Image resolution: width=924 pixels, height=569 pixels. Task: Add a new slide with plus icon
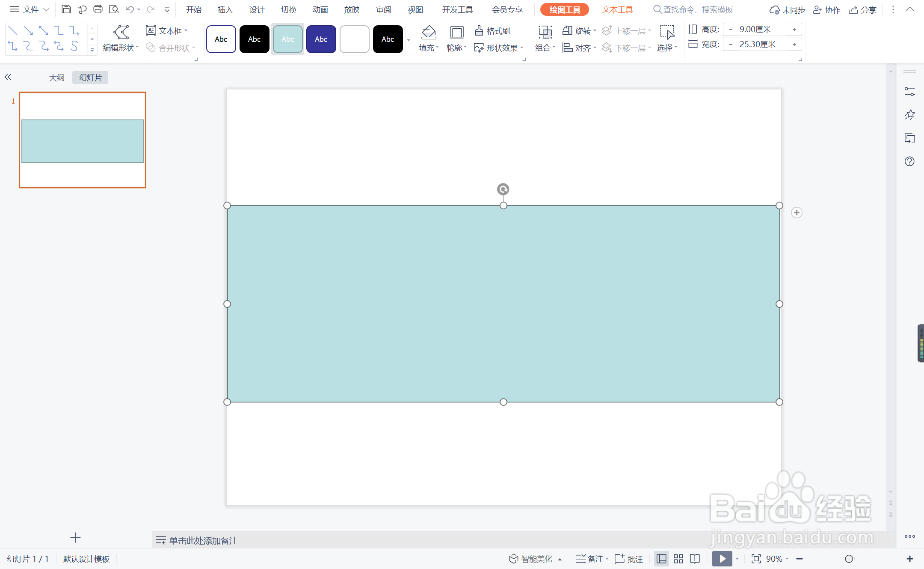coord(75,538)
